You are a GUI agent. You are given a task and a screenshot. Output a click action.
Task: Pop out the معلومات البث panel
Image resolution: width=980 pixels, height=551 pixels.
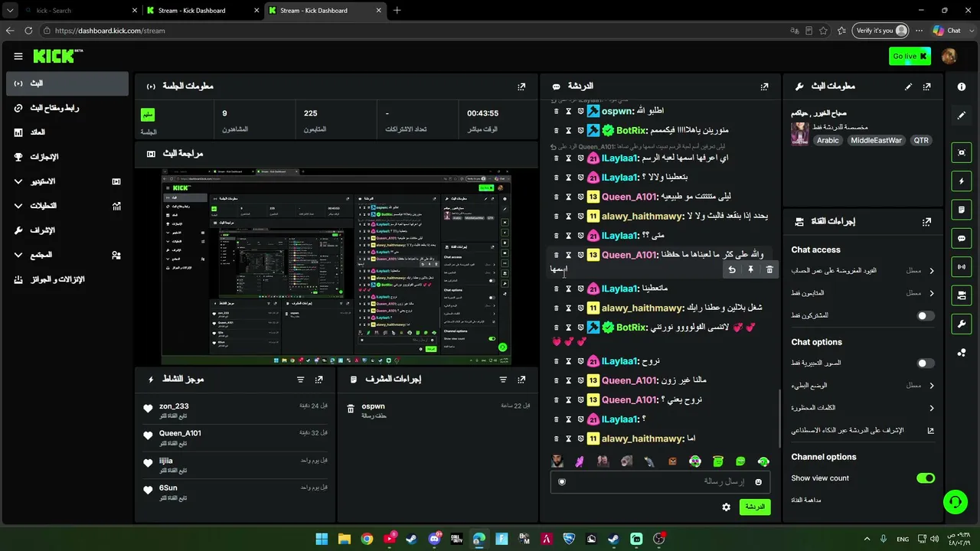pos(927,86)
